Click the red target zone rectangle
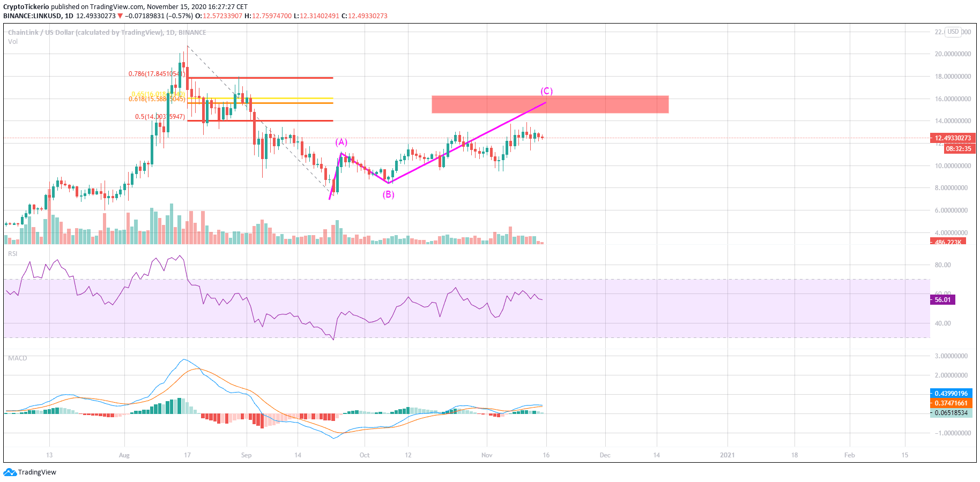Viewport: 980px width, 482px height. coord(550,104)
